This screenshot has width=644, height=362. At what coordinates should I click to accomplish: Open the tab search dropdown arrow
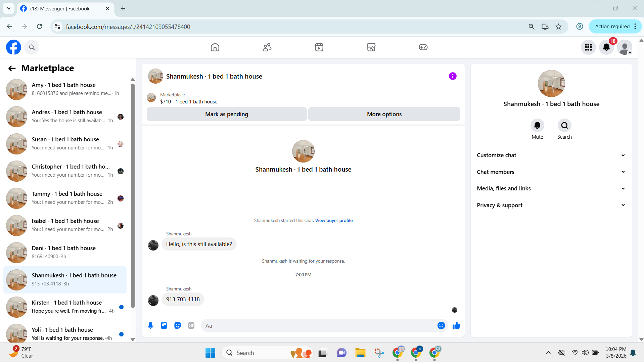(x=9, y=8)
